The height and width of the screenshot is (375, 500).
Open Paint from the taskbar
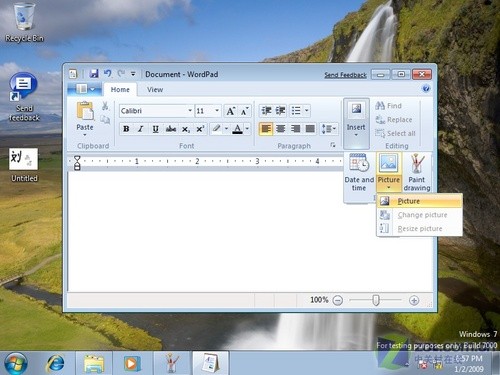(x=172, y=363)
